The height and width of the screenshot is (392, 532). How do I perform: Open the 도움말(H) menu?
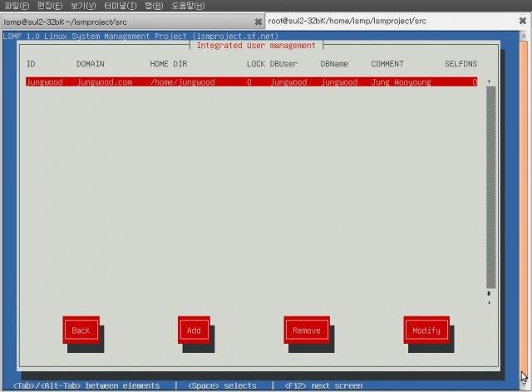pyautogui.click(x=188, y=6)
